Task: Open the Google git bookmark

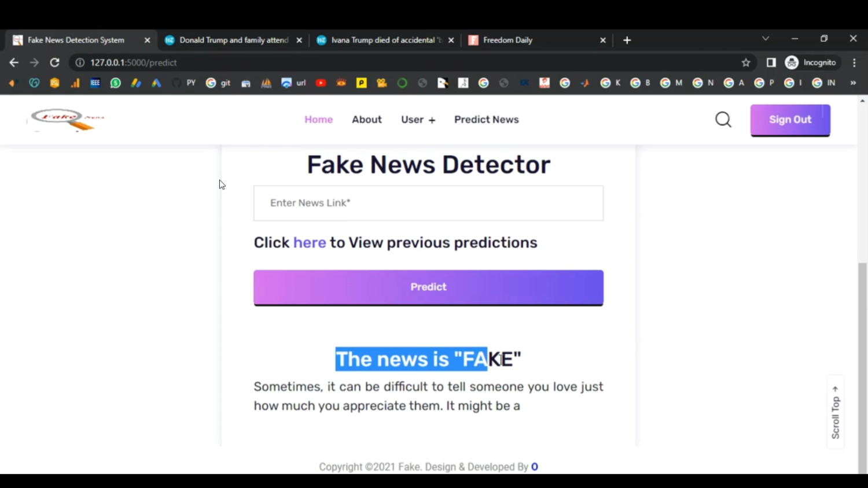Action: (x=218, y=83)
